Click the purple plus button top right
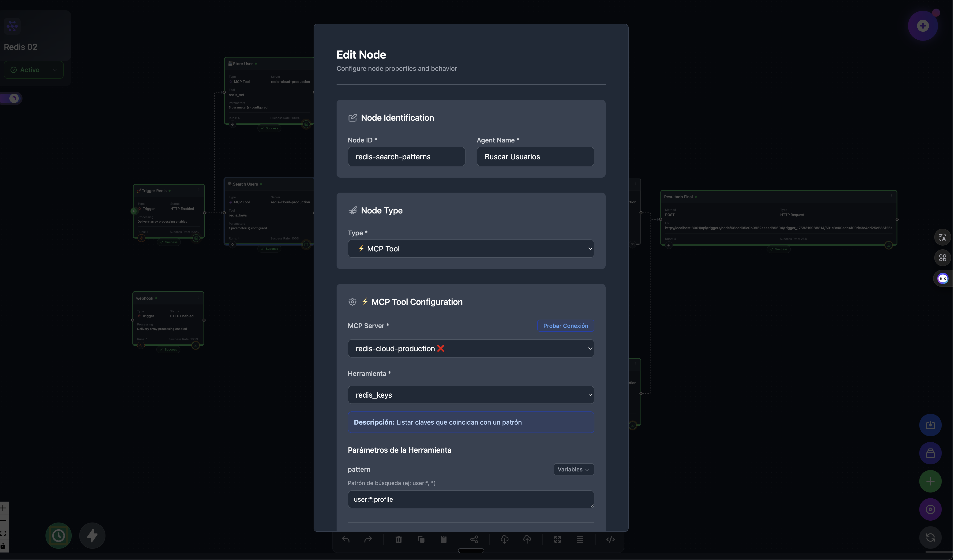This screenshot has width=953, height=560. click(x=923, y=26)
